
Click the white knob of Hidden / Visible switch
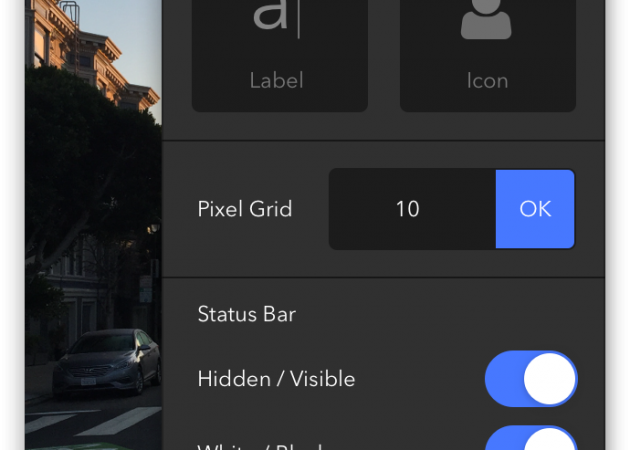[x=550, y=379]
